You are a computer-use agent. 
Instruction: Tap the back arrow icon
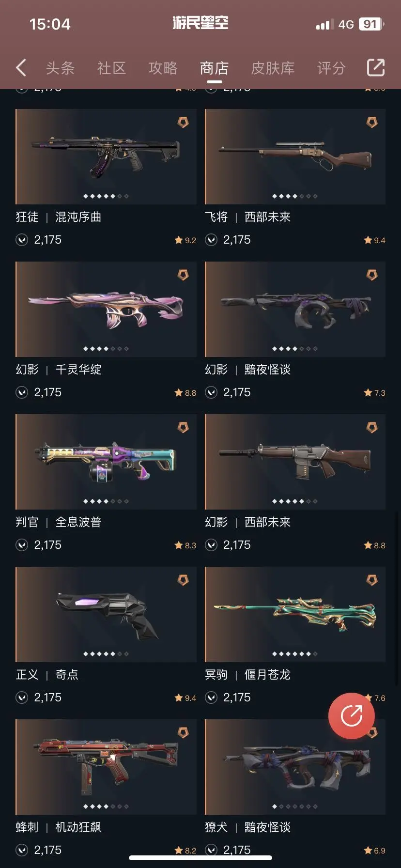[x=21, y=68]
